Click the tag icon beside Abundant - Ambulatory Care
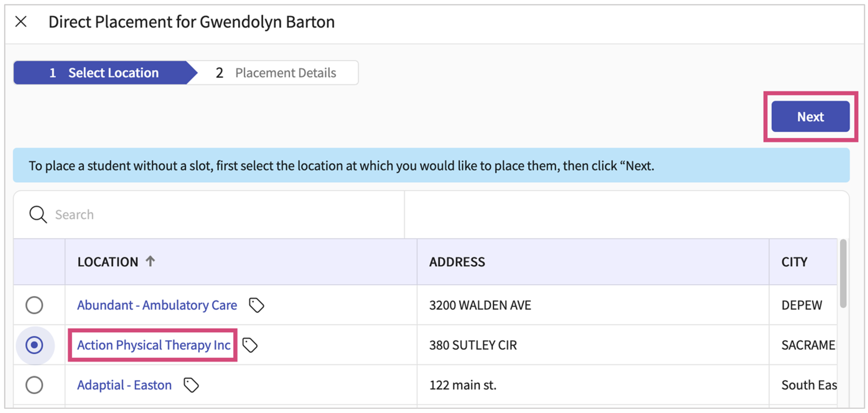Screen dimensions: 868x413 256,305
